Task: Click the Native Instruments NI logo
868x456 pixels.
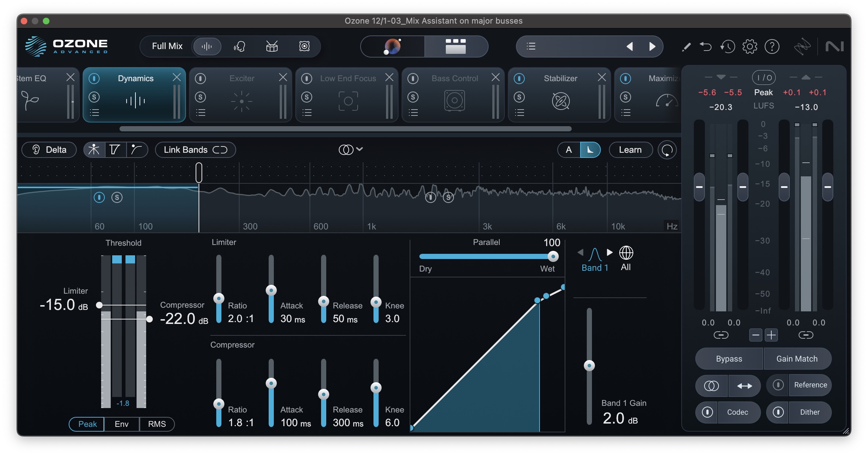Action: (x=835, y=47)
